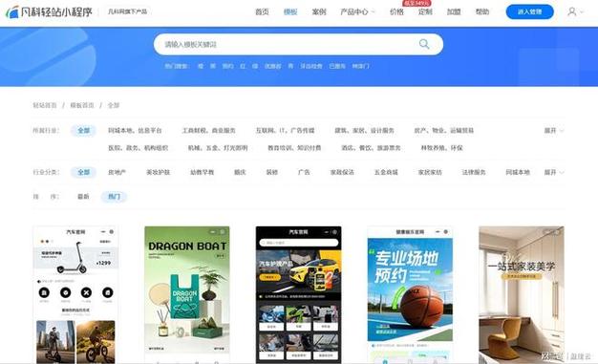Expand 展开 in the 行业分类 row
Image resolution: width=598 pixels, height=364 pixels.
coord(554,172)
